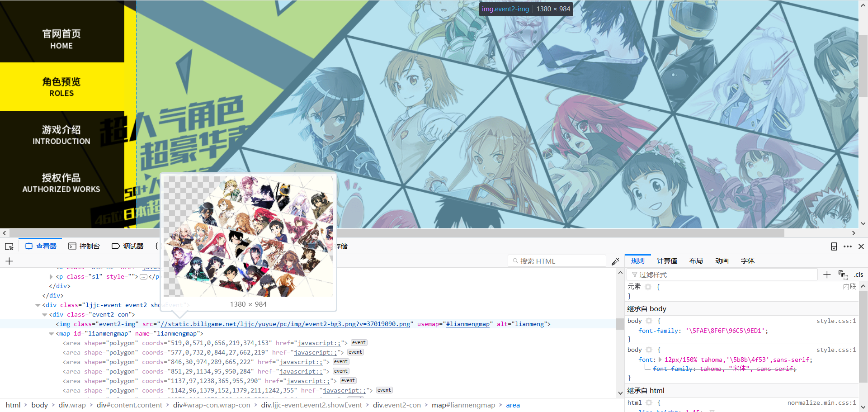Viewport: 868px width, 412px height.
Task: Open style.css:1 link of font-family body rule
Action: (x=836, y=321)
